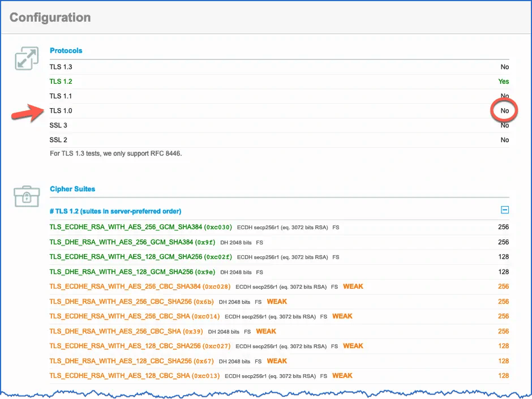This screenshot has height=399, width=532.
Task: Click DH 2048 bits text on 0x9e row
Action: tap(236, 272)
